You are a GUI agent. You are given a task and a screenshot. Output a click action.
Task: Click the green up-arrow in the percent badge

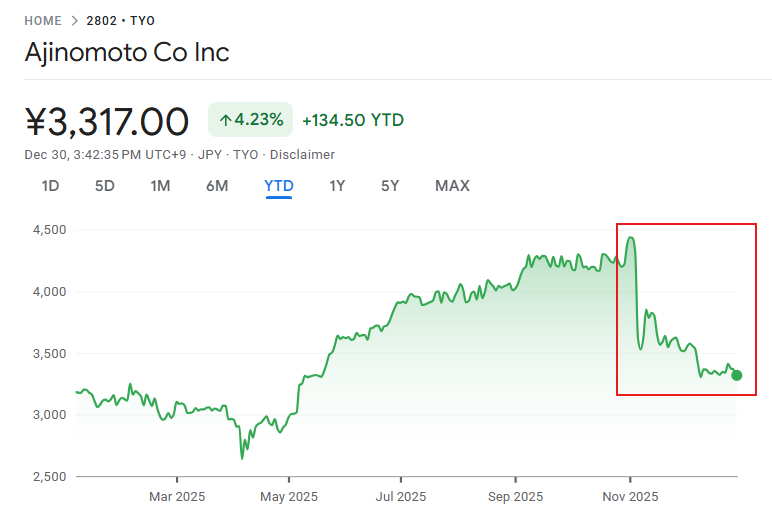coord(226,120)
